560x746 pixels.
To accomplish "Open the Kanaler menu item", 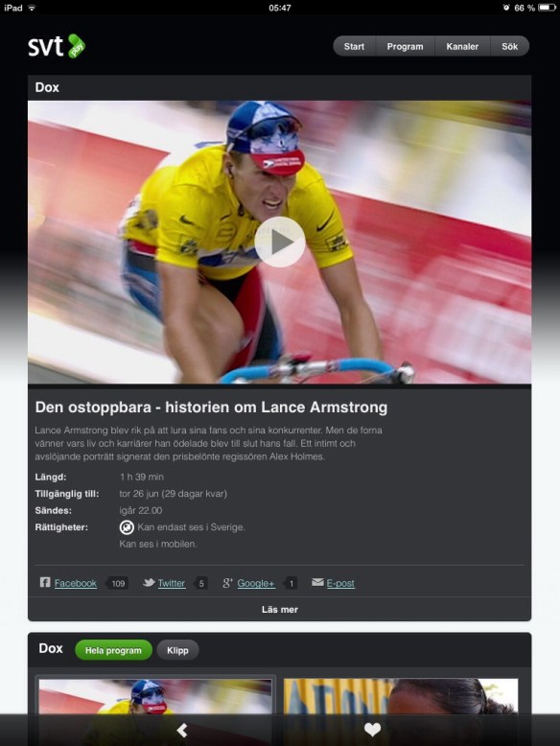I will pos(462,46).
